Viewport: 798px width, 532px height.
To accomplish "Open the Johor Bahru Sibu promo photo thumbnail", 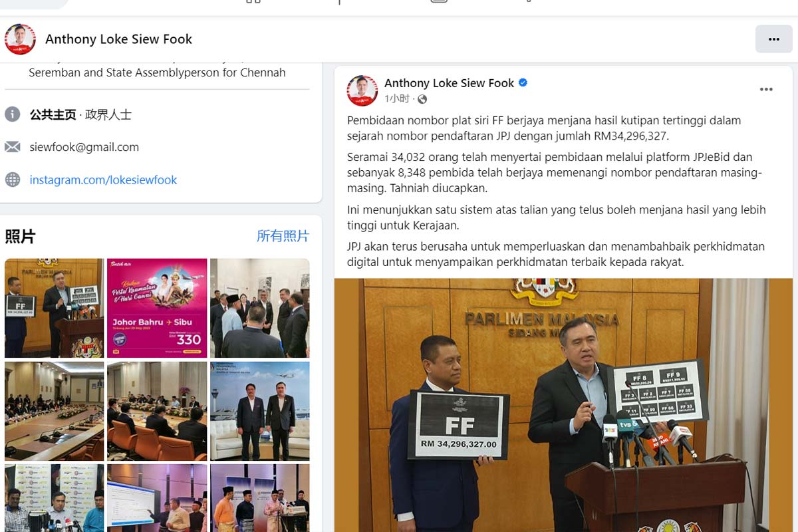I will pos(157,308).
